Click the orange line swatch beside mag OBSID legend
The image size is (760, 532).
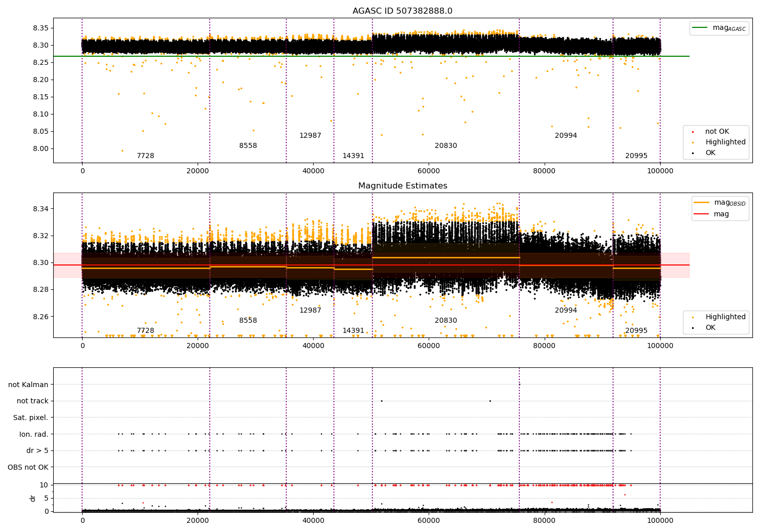point(702,203)
